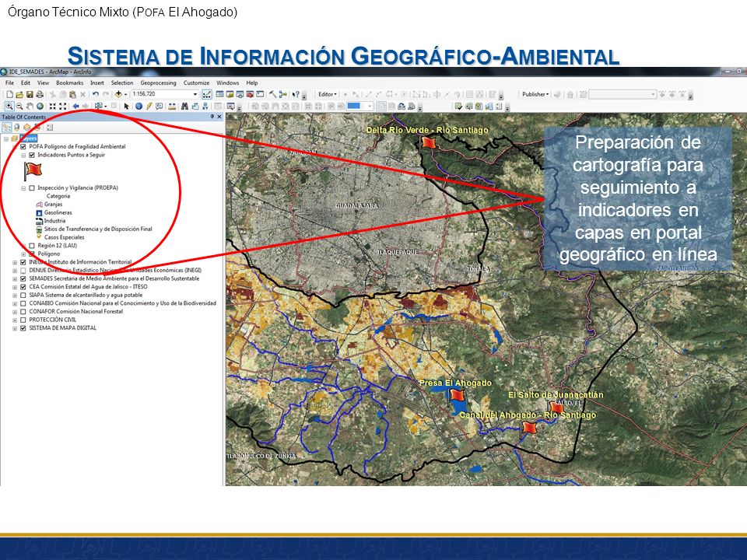Collapse Indicadores Puntos a Seguir legend
The image size is (747, 560).
click(x=23, y=156)
